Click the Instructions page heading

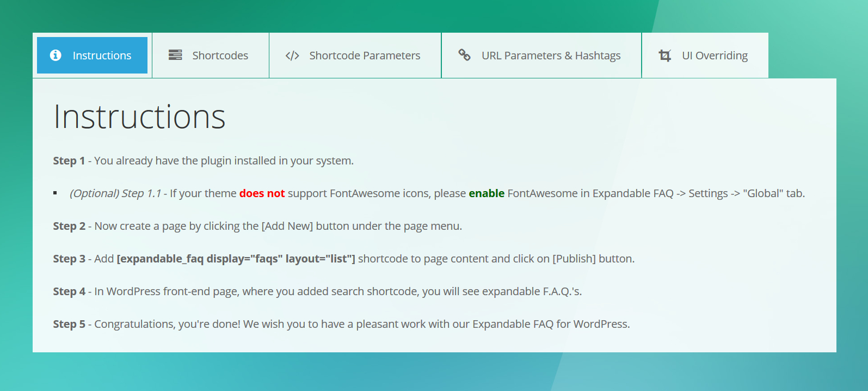pyautogui.click(x=139, y=116)
